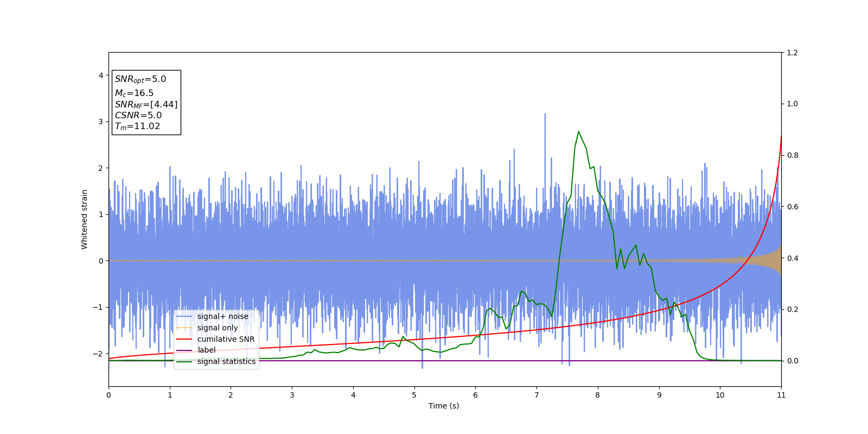Screen dimensions: 868x434
Task: Click the red line swatch in legend
Action: click(x=184, y=339)
